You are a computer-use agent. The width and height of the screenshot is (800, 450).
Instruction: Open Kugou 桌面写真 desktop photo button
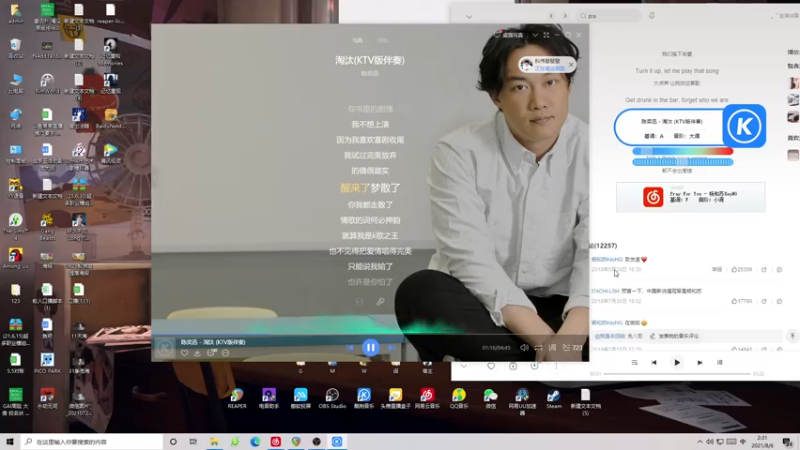coord(509,35)
